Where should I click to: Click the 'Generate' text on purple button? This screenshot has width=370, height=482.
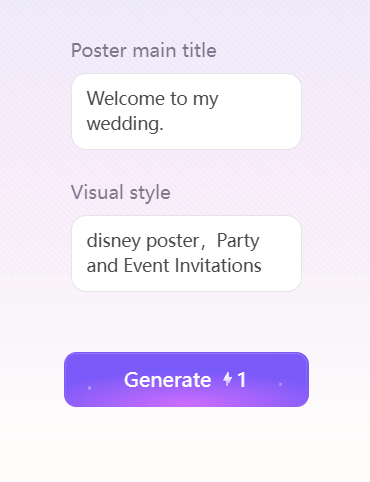167,380
